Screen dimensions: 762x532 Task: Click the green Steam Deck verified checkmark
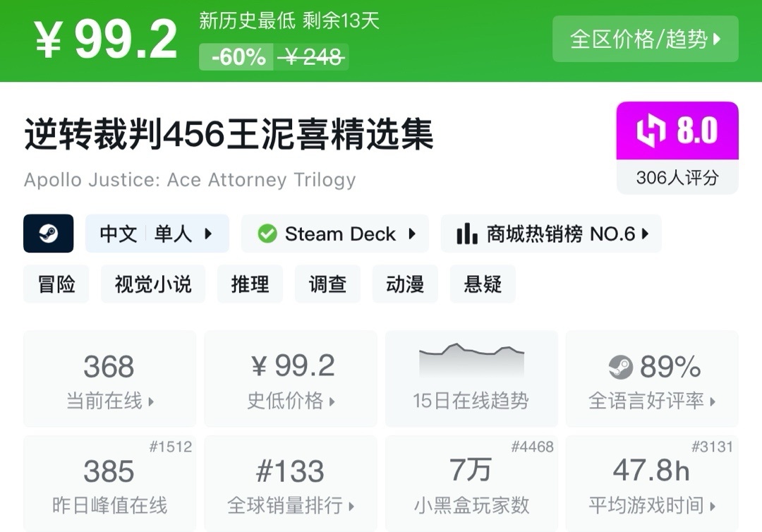coord(267,234)
